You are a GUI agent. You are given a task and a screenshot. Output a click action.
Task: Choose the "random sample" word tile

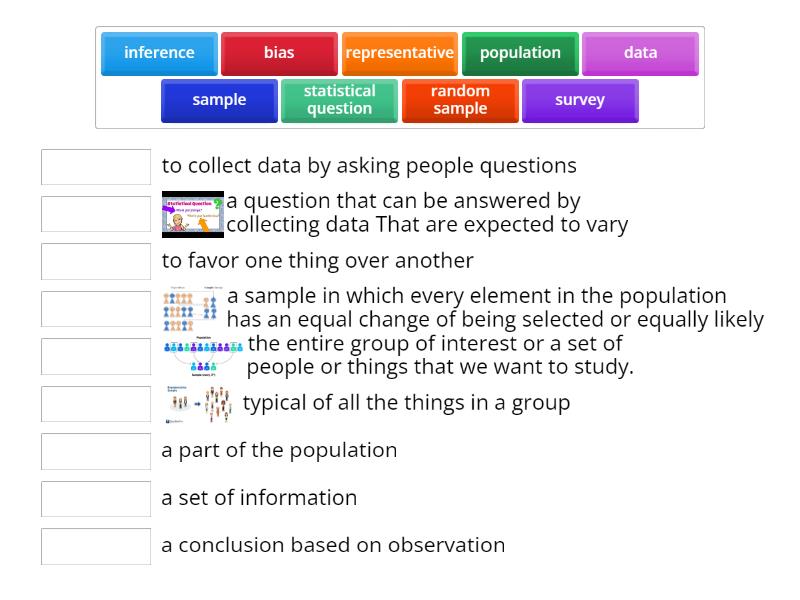[459, 100]
